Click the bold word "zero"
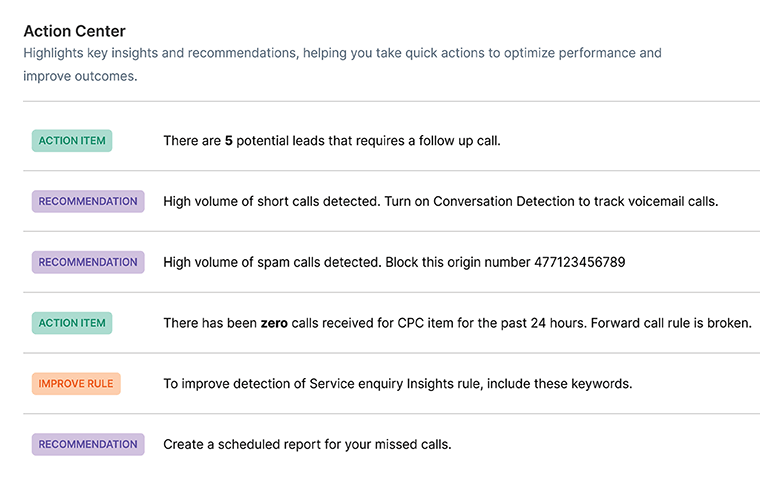The image size is (782, 482). coord(275,323)
